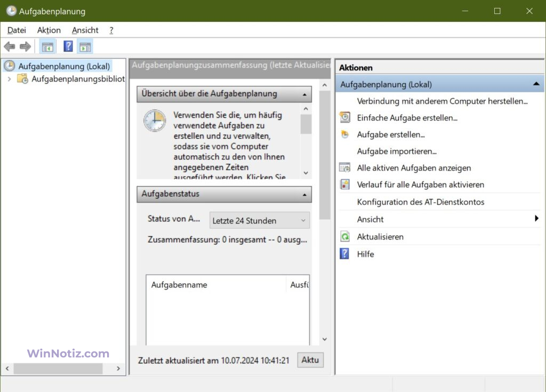
Task: Collapse the Aufgabenstatus section header arrow
Action: coord(304,194)
